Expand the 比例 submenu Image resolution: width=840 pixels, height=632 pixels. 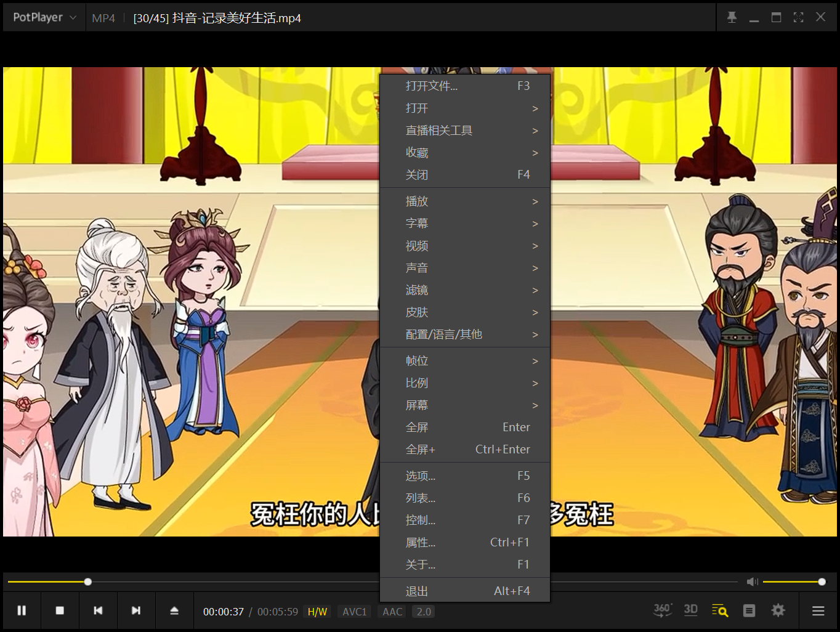coord(465,383)
